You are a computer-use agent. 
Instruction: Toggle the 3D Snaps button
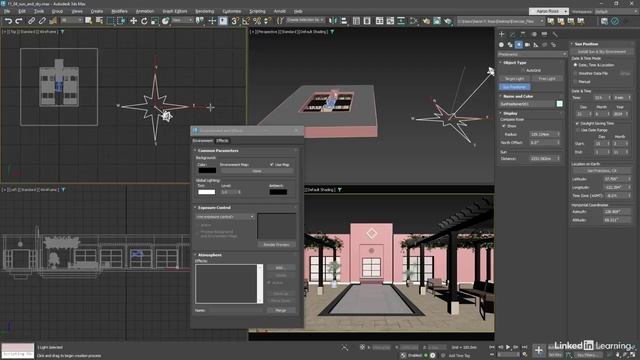click(235, 21)
